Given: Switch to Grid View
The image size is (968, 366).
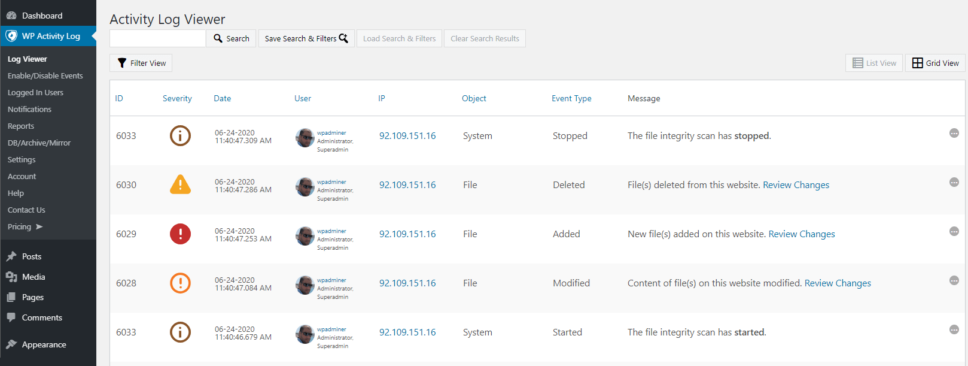Looking at the screenshot, I should [x=935, y=63].
